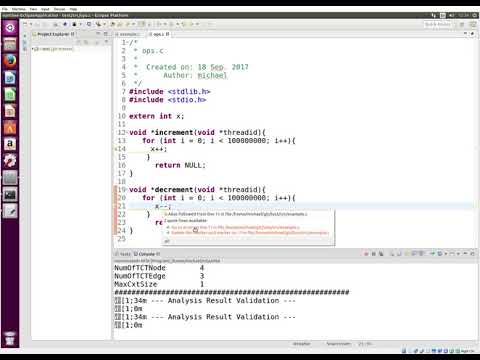The width and height of the screenshot is (480, 360).
Task: Switch to the Tasks view tab
Action: (x=123, y=254)
